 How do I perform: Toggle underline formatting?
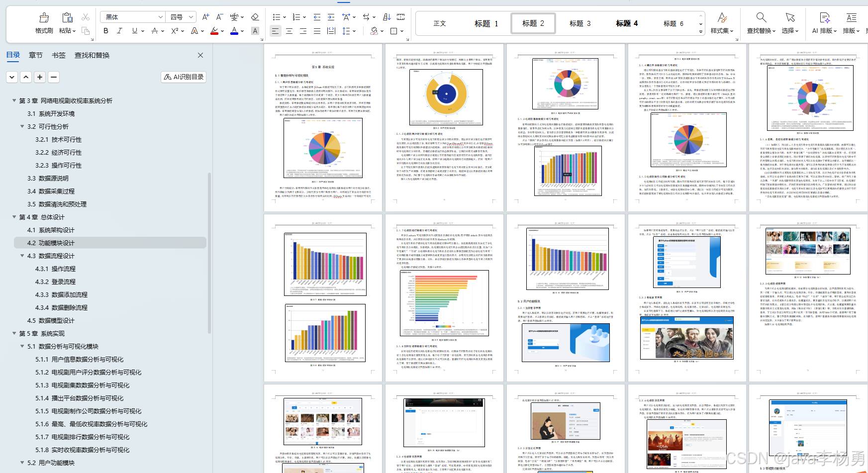pyautogui.click(x=134, y=31)
